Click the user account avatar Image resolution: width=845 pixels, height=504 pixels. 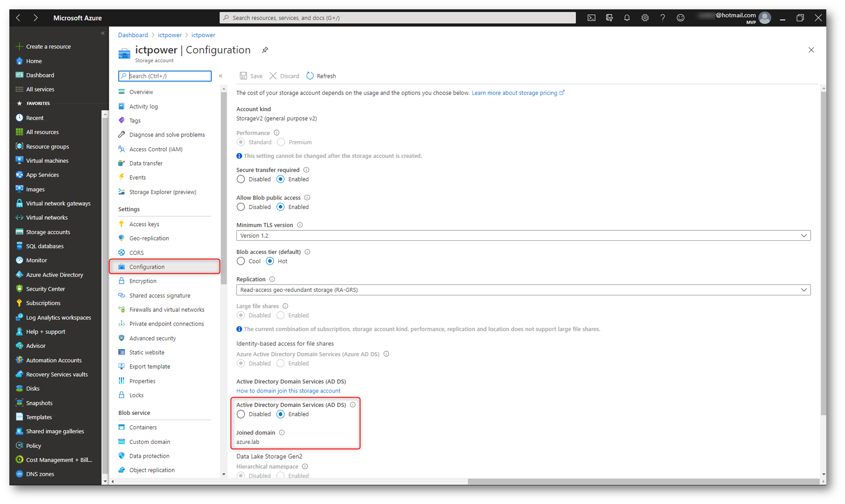click(x=765, y=18)
